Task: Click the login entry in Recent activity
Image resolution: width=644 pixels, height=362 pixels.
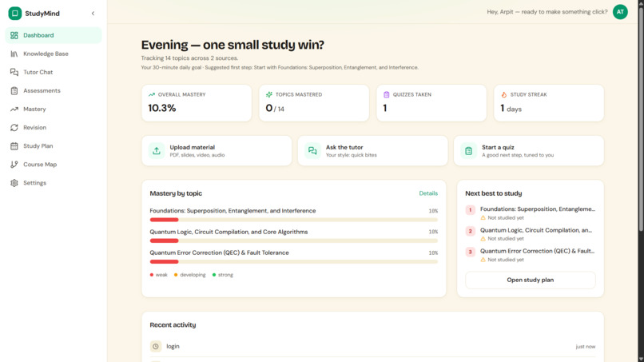Action: (x=372, y=346)
